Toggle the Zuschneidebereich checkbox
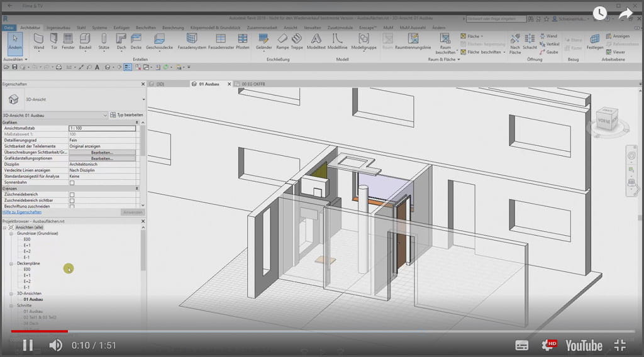 72,195
